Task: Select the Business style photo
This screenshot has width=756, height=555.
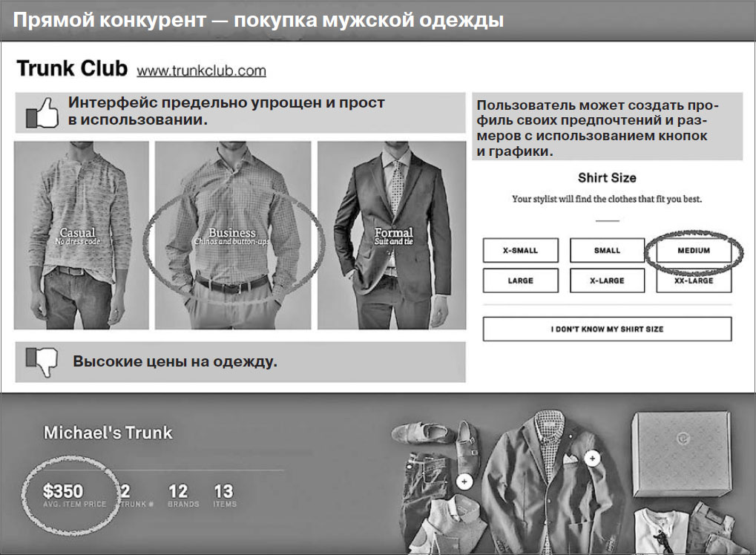Action: [x=233, y=235]
